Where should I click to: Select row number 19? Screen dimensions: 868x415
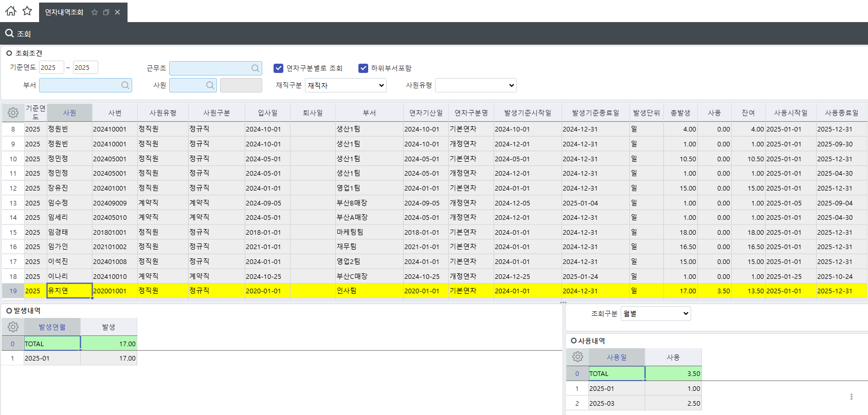pyautogui.click(x=13, y=291)
